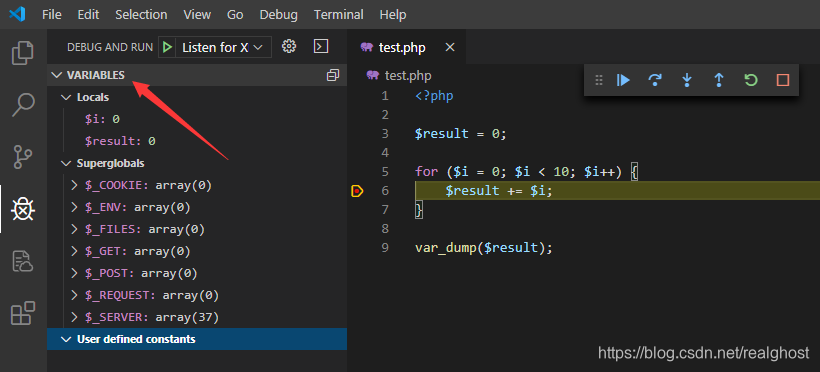Viewport: 820px width, 372px height.
Task: Open the Selection menu
Action: (141, 15)
